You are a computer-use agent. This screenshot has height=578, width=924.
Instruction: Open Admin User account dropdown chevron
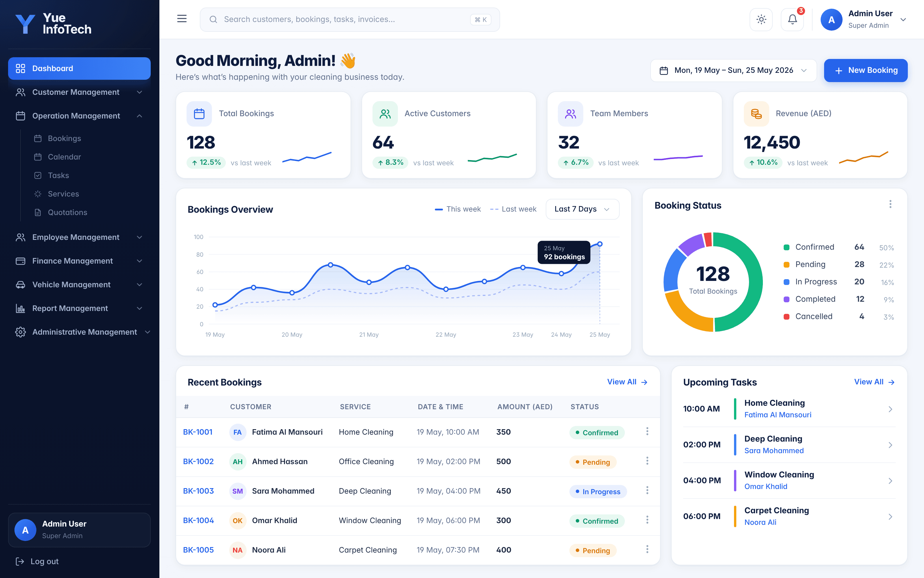point(903,19)
